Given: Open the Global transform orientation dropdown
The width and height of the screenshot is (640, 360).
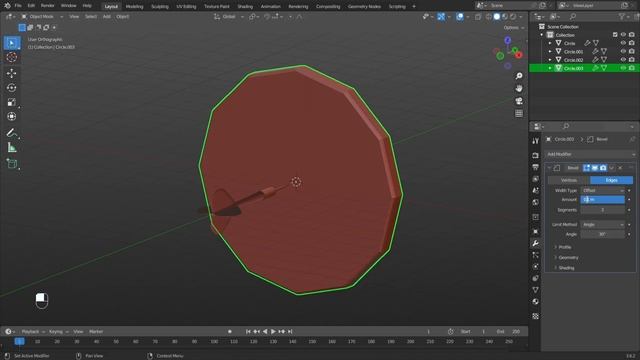Looking at the screenshot, I should tap(229, 17).
